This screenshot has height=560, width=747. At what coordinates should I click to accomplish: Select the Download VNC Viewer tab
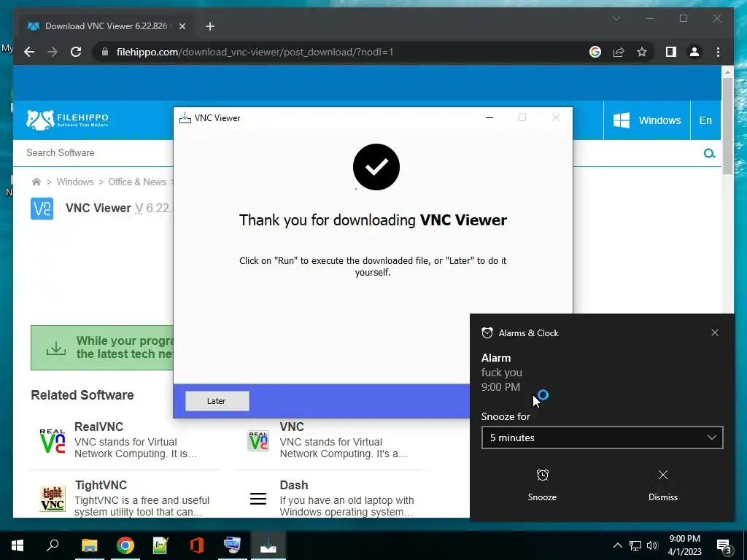coord(106,26)
